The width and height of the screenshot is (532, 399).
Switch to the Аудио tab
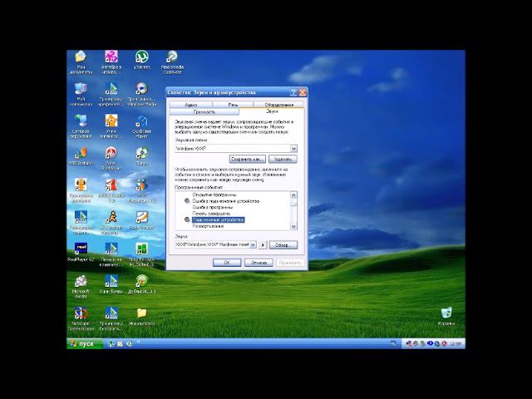pyautogui.click(x=191, y=105)
